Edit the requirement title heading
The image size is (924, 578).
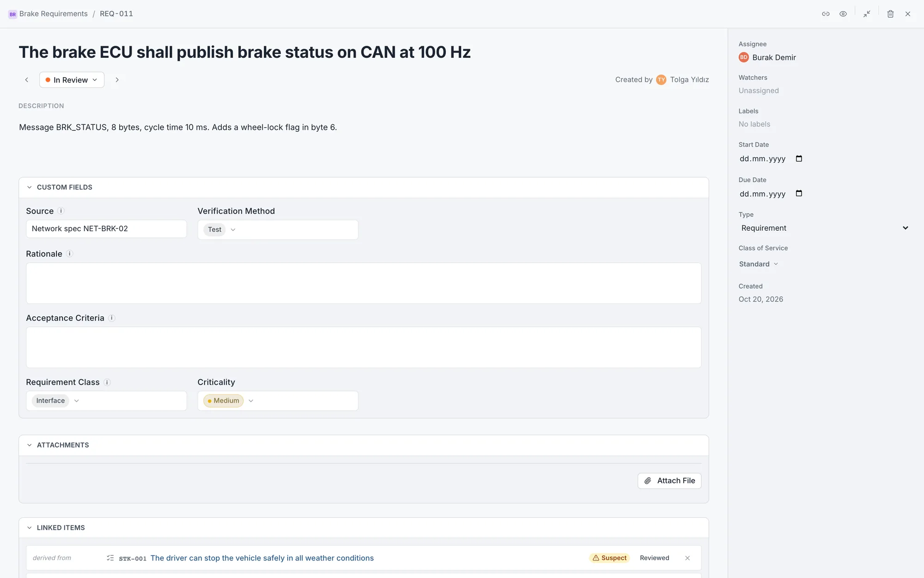tap(245, 52)
